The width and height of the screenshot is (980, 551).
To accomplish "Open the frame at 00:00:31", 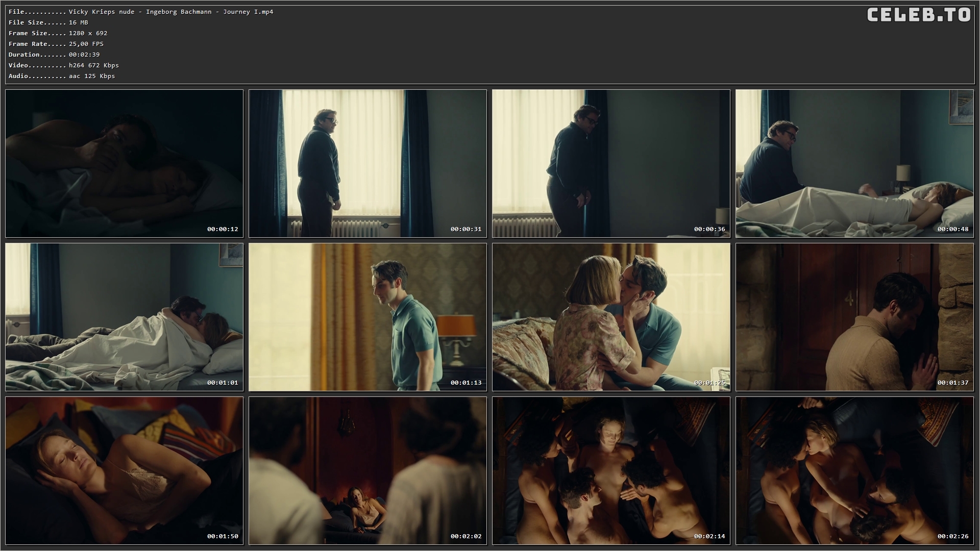I will [x=367, y=163].
